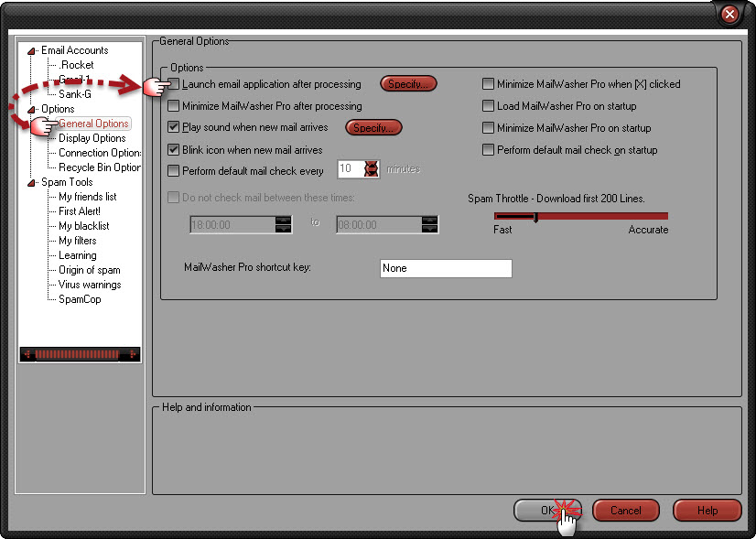Open Origin of spam settings
The height and width of the screenshot is (539, 756).
click(90, 270)
